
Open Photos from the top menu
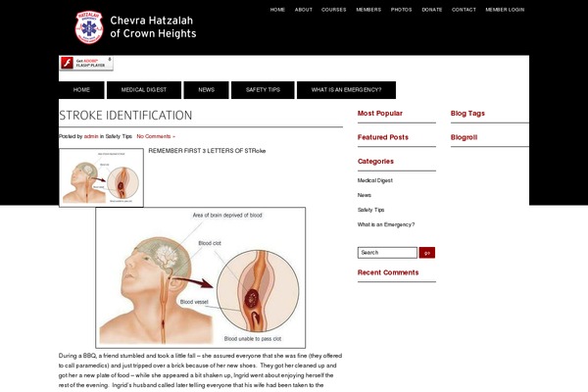401,10
